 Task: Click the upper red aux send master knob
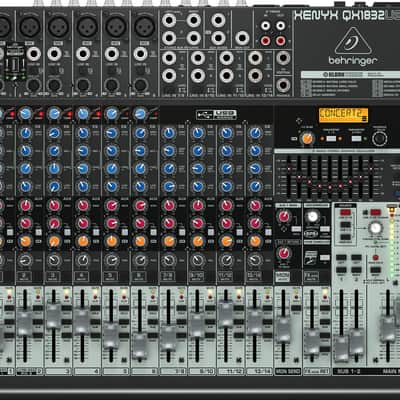click(x=284, y=216)
